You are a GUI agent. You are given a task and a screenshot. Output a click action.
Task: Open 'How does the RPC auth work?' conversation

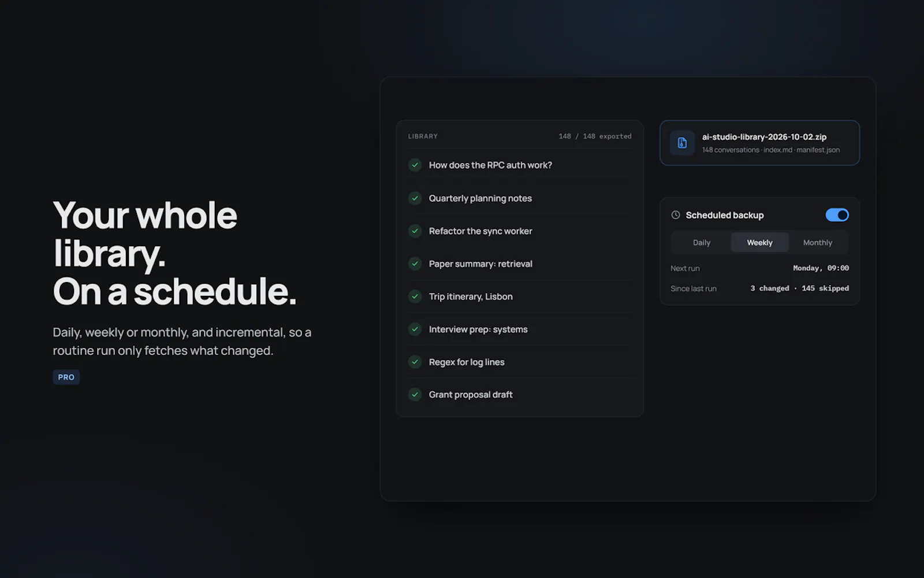(490, 165)
